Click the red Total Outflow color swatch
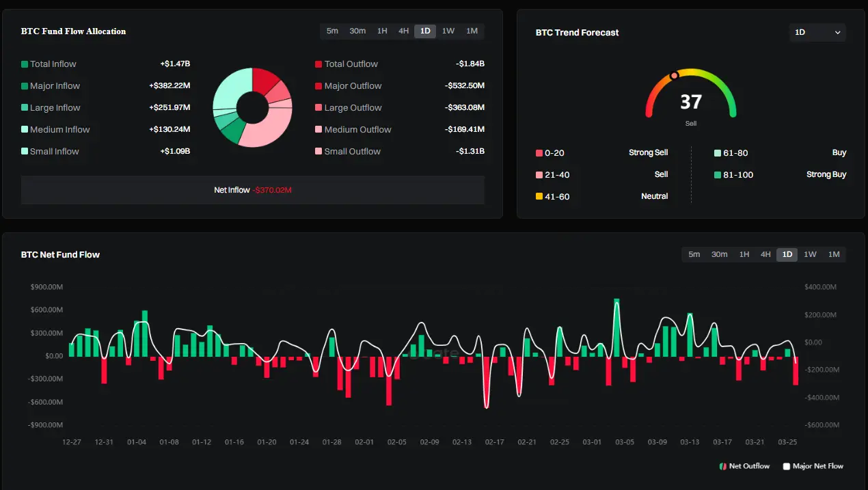This screenshot has height=490, width=868. [318, 64]
